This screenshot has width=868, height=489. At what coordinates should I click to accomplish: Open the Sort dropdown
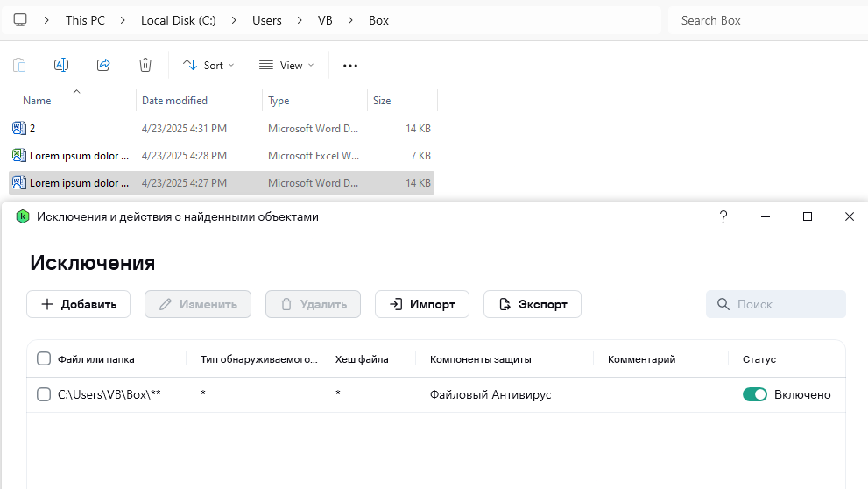point(208,65)
